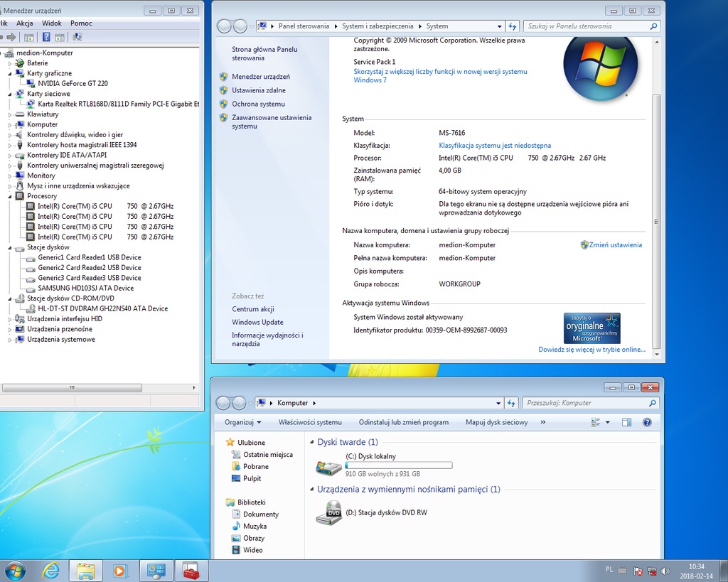The width and height of the screenshot is (728, 582).
Task: Click Odinstaluj lub zmień program
Action: point(404,422)
